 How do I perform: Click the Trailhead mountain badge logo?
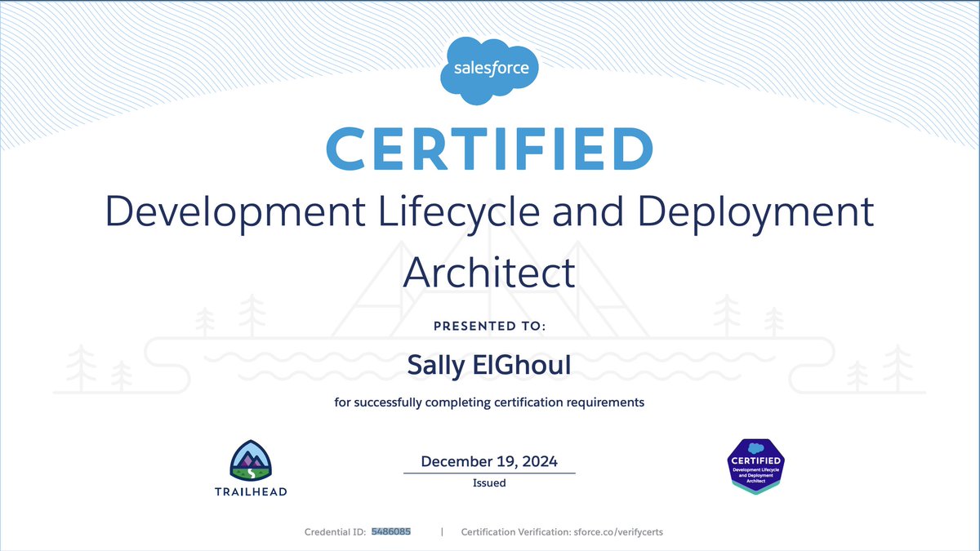click(x=252, y=460)
